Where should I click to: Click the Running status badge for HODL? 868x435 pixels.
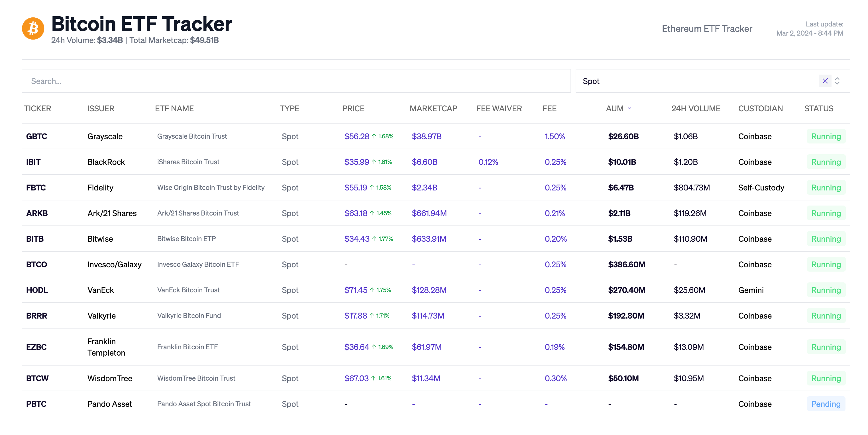pos(826,290)
